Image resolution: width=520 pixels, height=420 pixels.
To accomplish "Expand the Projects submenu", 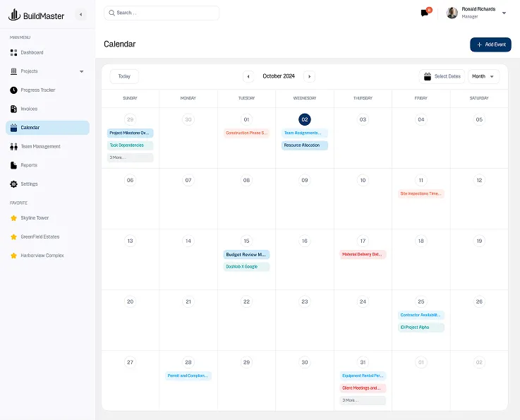I will (x=81, y=71).
